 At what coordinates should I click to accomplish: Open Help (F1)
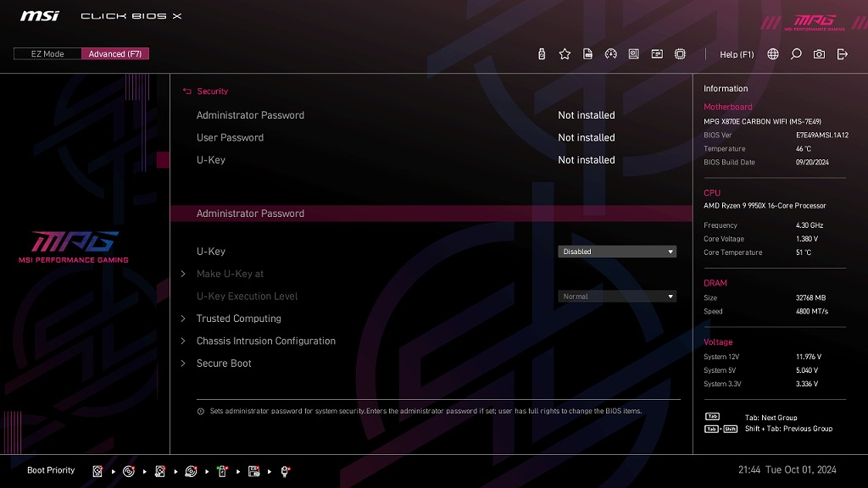(x=737, y=54)
